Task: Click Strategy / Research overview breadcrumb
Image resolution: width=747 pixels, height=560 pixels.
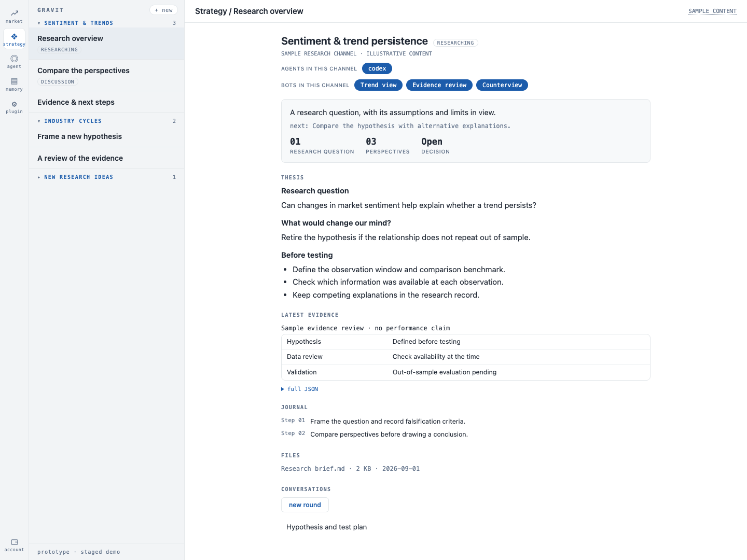Action: pos(249,11)
